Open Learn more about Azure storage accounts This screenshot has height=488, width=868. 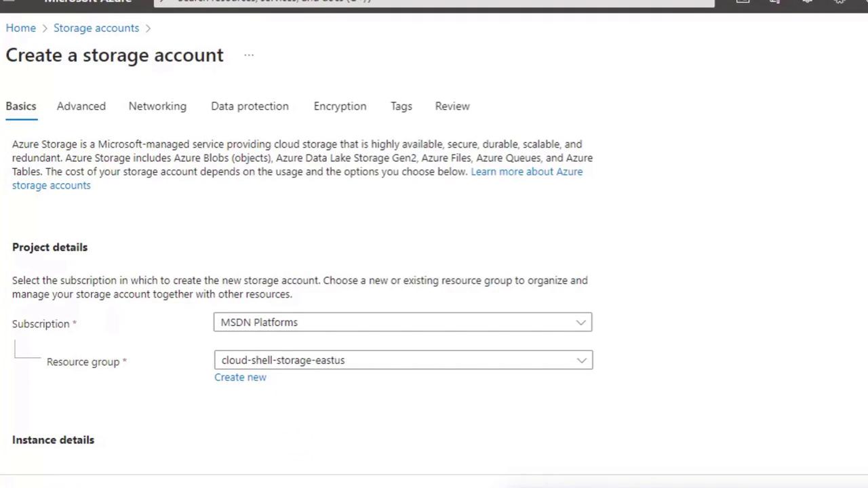pyautogui.click(x=526, y=172)
